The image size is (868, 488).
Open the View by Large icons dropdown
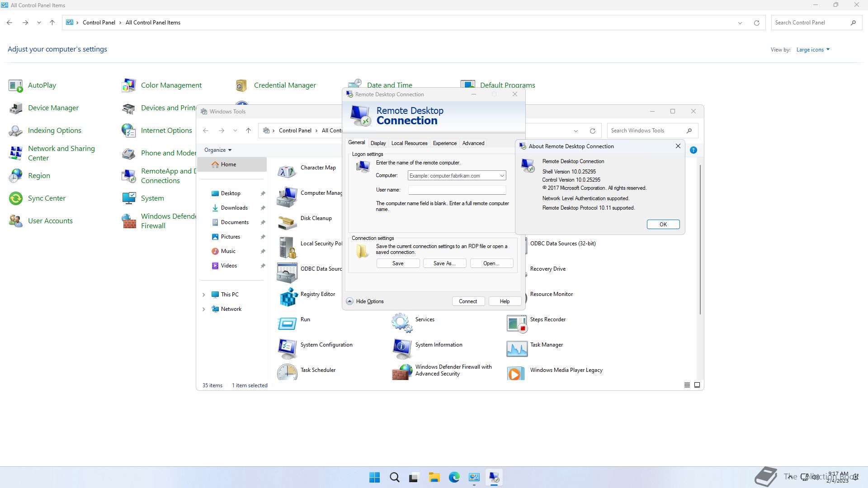[813, 50]
